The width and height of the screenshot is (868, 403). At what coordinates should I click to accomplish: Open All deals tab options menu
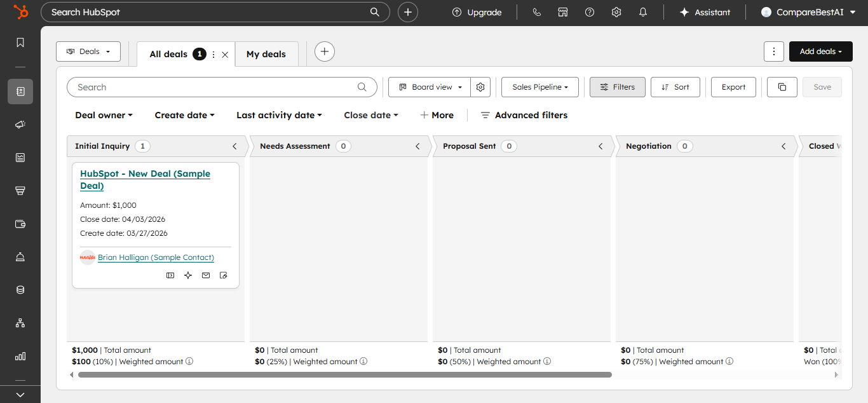click(x=214, y=55)
